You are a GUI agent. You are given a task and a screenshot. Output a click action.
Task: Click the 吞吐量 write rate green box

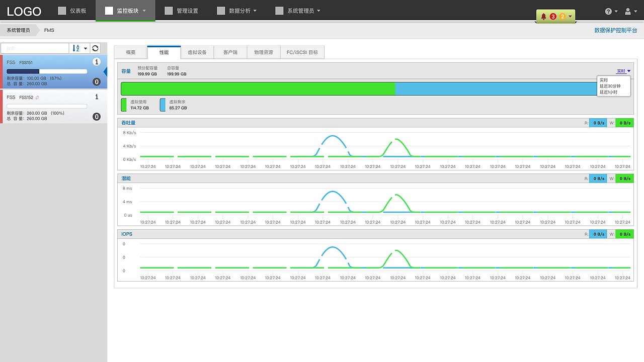tap(624, 123)
